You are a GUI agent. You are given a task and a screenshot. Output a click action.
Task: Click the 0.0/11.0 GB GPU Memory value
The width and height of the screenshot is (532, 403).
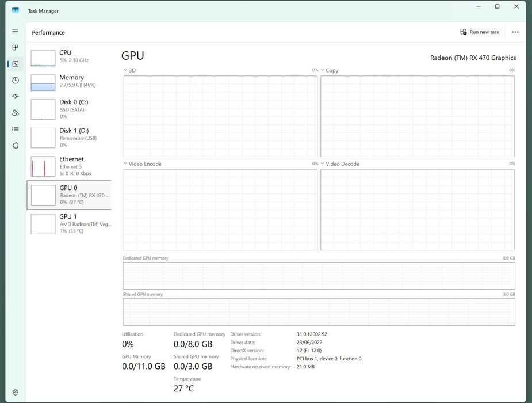[x=144, y=367]
